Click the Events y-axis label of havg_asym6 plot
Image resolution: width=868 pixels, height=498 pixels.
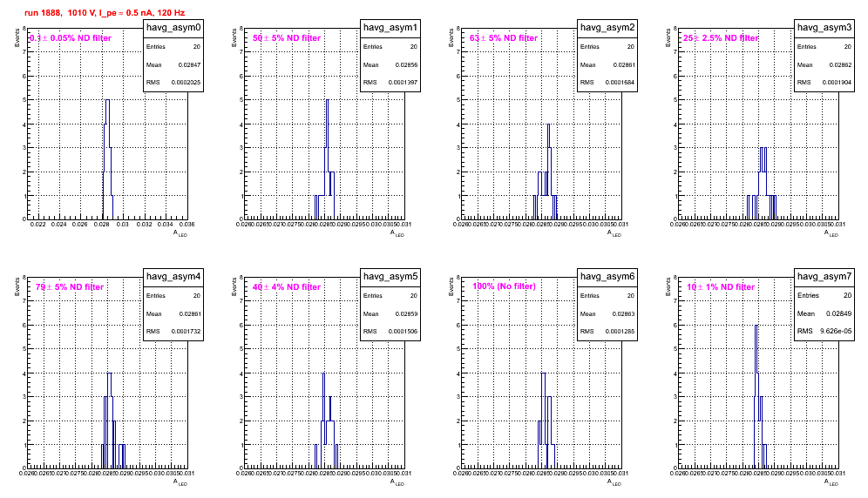451,287
